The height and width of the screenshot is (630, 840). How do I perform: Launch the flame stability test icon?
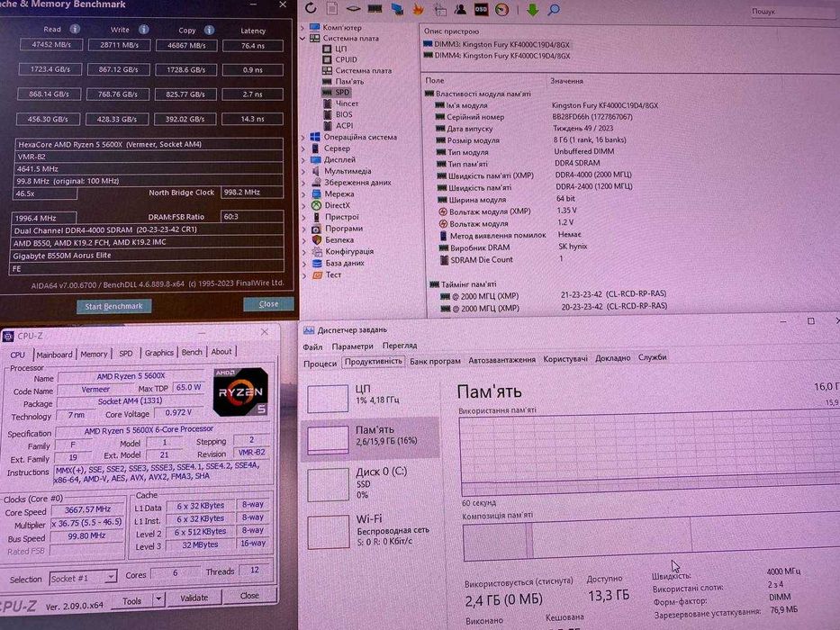pyautogui.click(x=418, y=9)
